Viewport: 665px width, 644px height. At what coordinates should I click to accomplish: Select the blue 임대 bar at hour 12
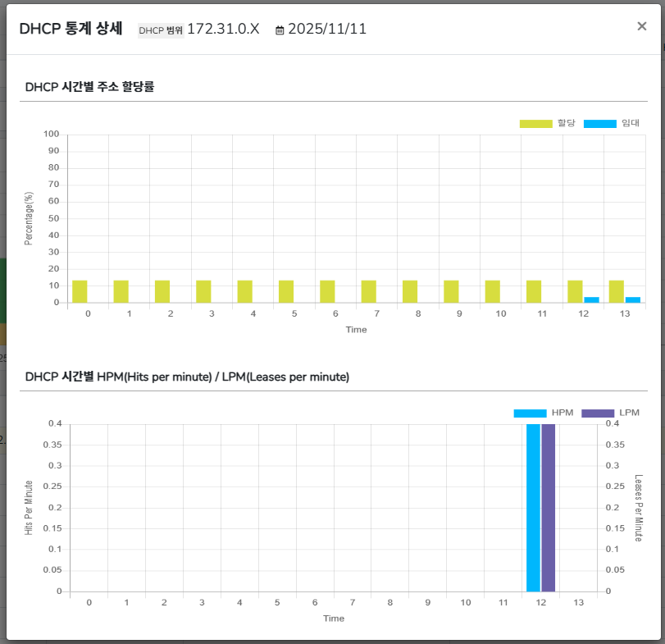[591, 299]
